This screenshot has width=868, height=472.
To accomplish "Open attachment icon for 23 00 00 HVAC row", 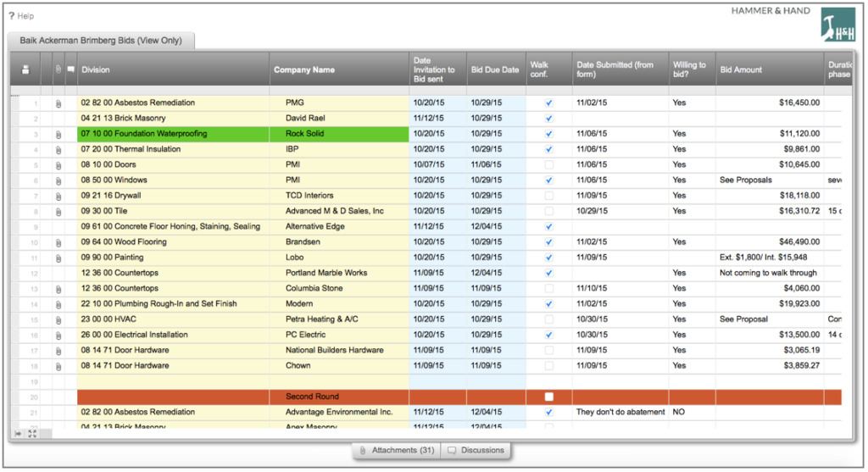I will click(58, 319).
